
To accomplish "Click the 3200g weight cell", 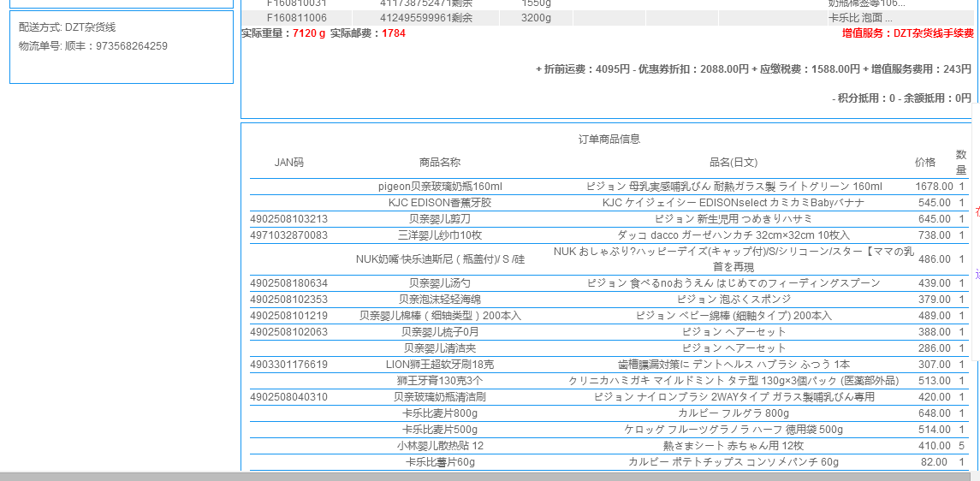I will [x=537, y=18].
